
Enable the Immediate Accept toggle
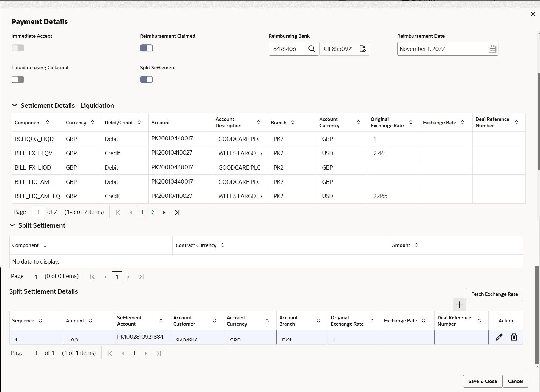[x=18, y=48]
